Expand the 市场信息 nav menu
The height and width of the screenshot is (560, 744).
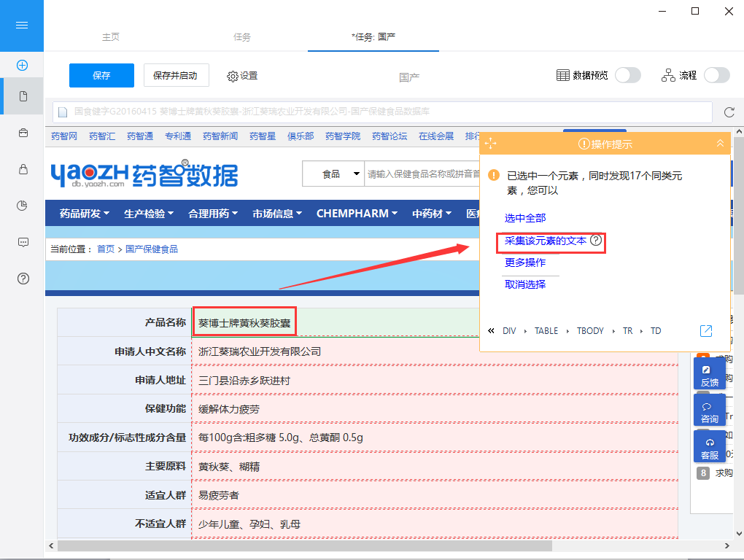tap(277, 214)
